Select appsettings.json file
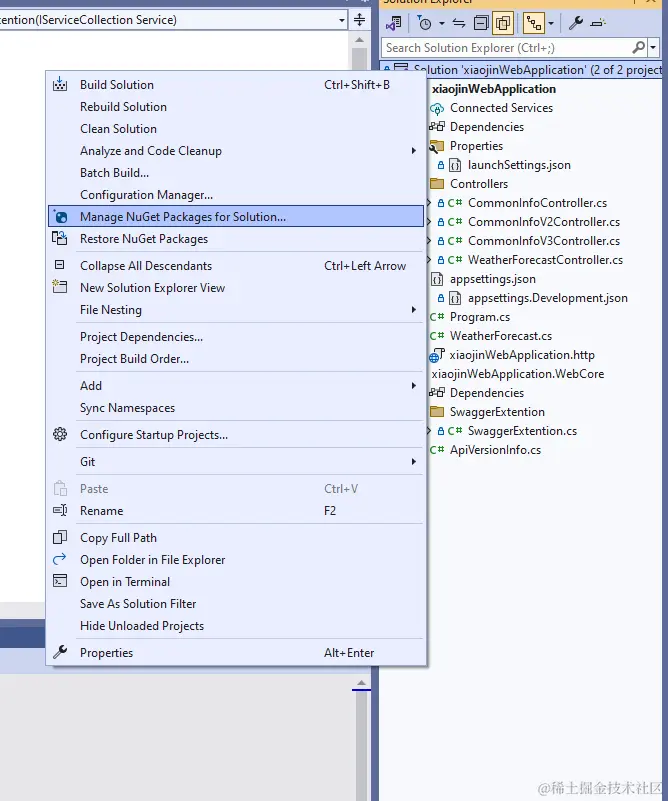 [492, 279]
